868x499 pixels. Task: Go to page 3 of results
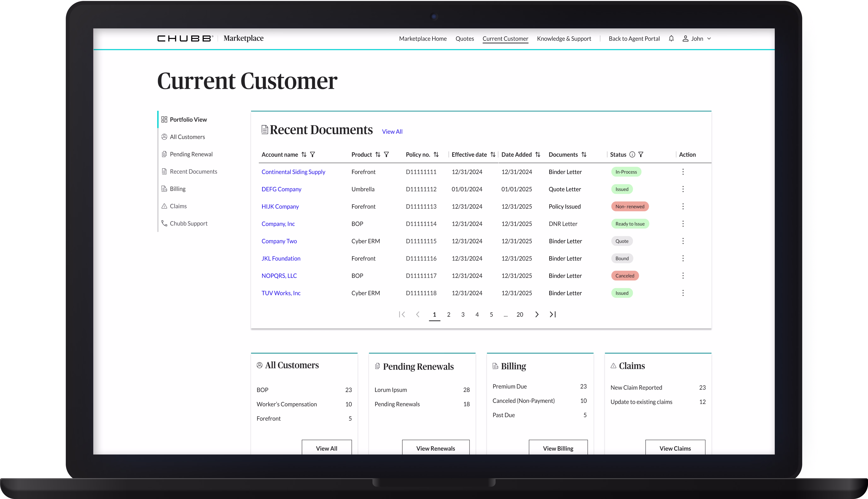coord(463,314)
